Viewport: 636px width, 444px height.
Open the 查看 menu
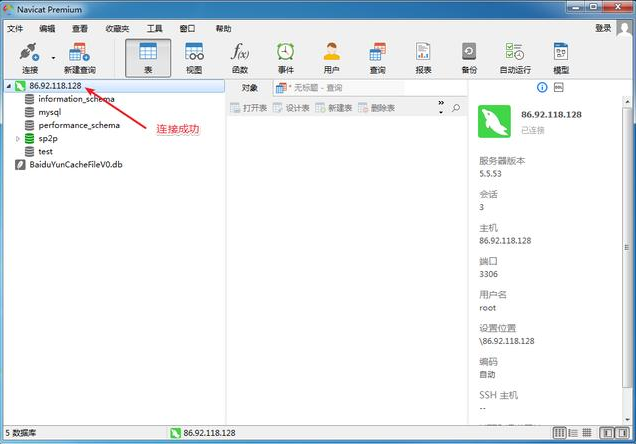pos(80,28)
